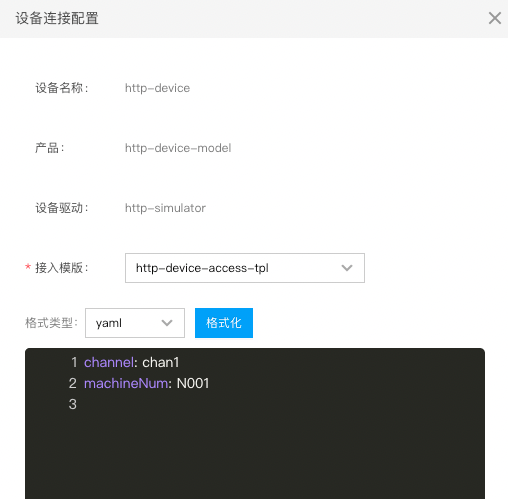Click the http-simulator driver value

point(165,208)
